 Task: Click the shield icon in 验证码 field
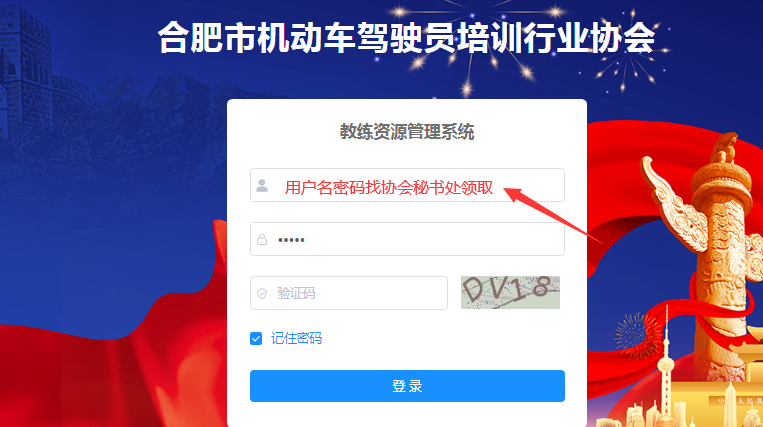[262, 293]
